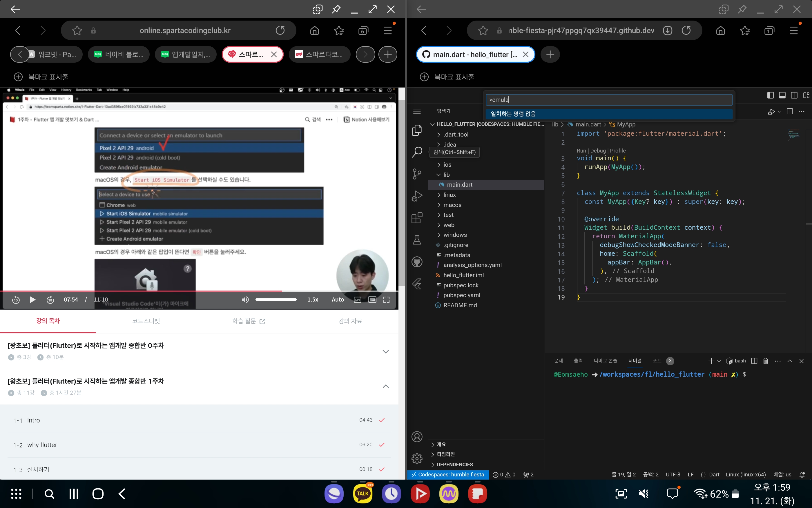812x508 pixels.
Task: Expand the DEPENDENCIES section
Action: tap(486, 465)
